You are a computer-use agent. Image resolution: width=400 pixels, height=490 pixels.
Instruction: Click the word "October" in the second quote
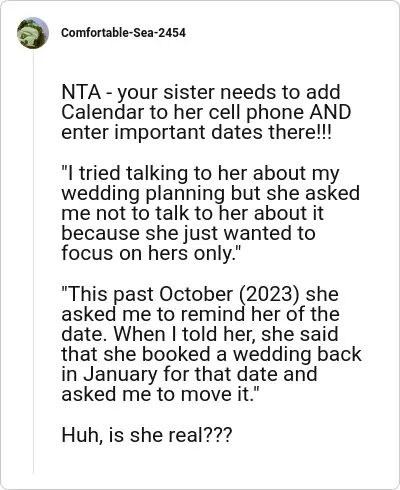click(196, 294)
